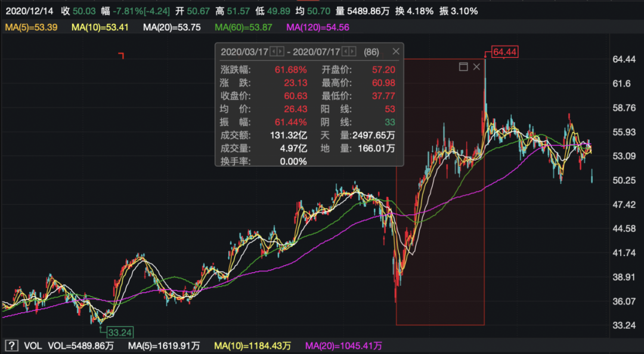This screenshot has width=644, height=354.
Task: Step start date 2020/03/17 forward
Action: click(x=280, y=51)
